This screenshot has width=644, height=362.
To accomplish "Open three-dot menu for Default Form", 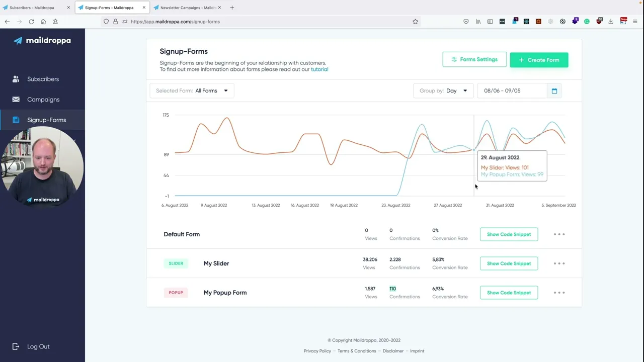I will (559, 234).
